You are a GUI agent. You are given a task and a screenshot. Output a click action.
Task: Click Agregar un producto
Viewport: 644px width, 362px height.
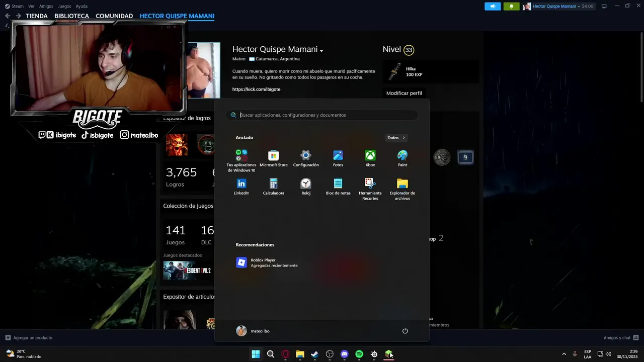(x=29, y=337)
